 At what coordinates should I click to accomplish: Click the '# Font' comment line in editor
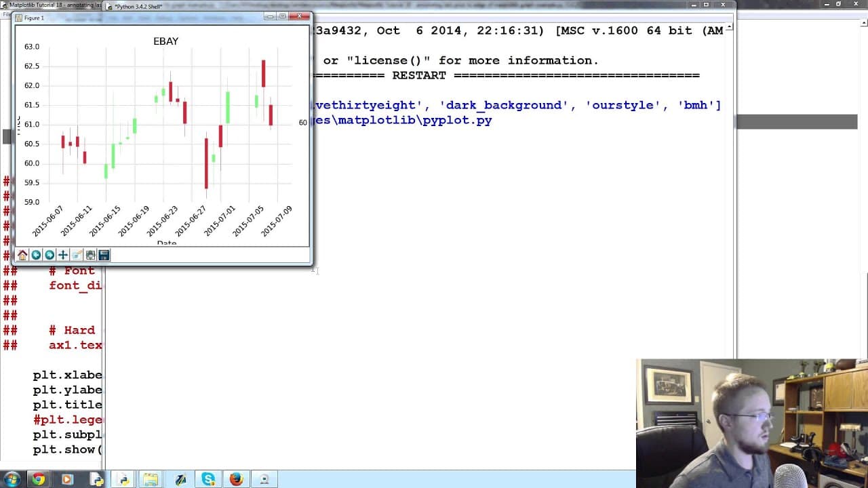[71, 270]
